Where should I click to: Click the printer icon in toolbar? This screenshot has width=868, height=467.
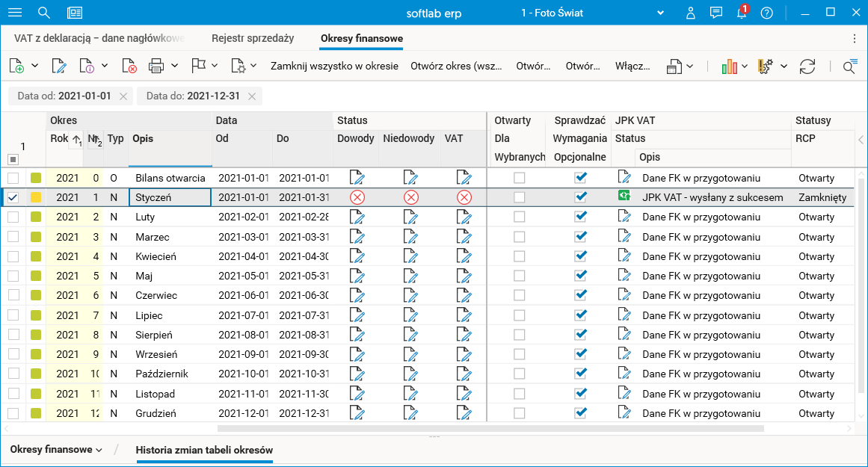tap(156, 67)
